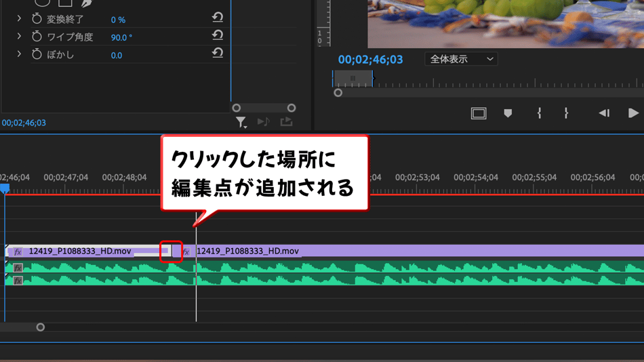The image size is (644, 362).
Task: Expand the ワイプ角度 parameter
Action: (x=19, y=37)
